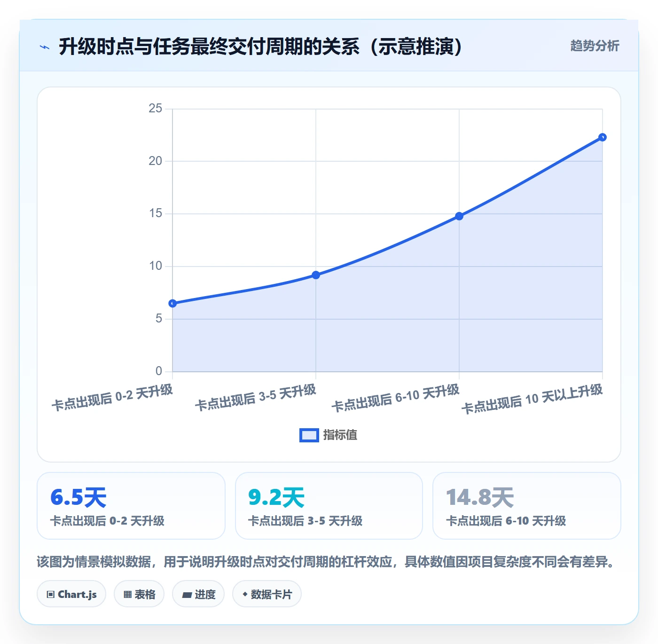Viewport: 658px width, 644px height.
Task: Click the x-axis label 卡点出现后 3-5 天升级
Action: pos(256,398)
